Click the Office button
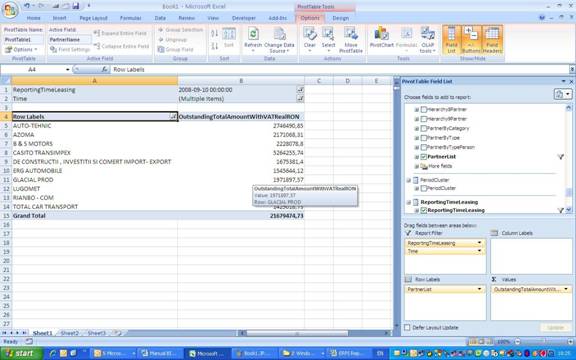Viewport: 576px width, 360px height. (x=10, y=10)
